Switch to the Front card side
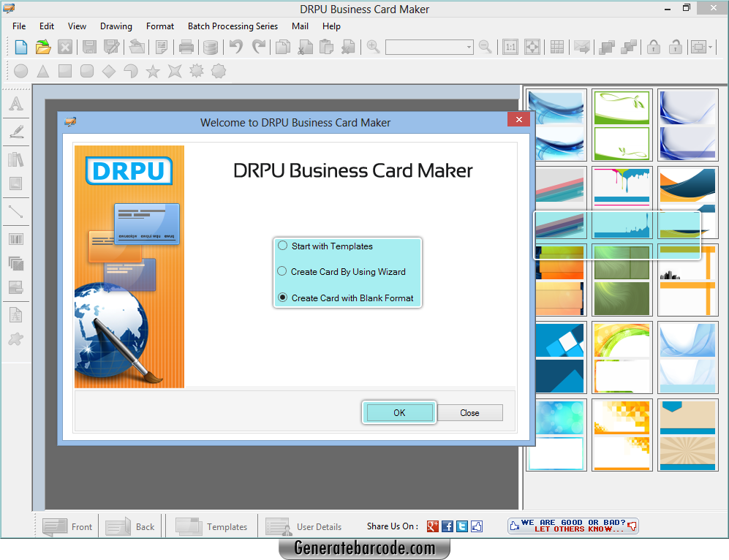 pos(67,526)
